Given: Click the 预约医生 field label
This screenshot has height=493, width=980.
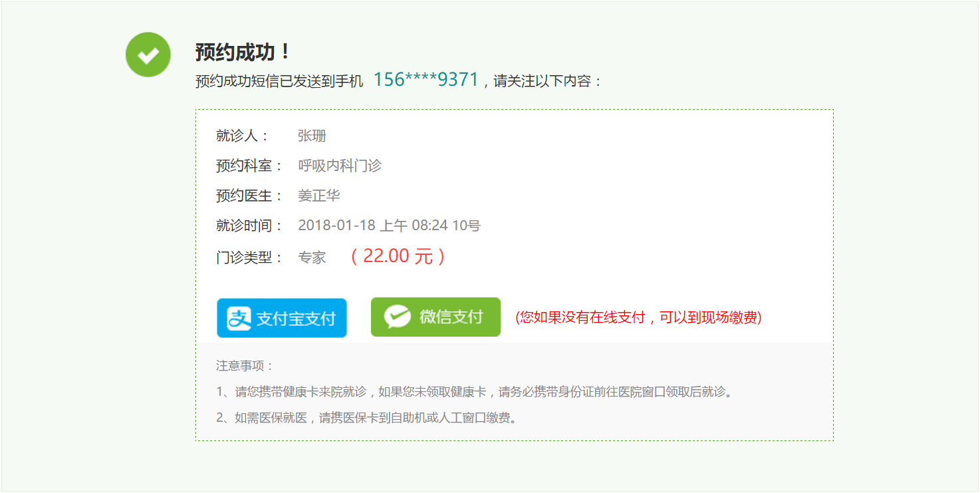Looking at the screenshot, I should [x=249, y=196].
